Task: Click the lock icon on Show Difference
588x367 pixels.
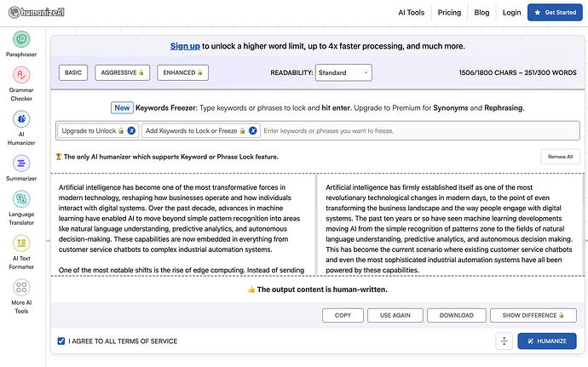Action: pyautogui.click(x=562, y=315)
